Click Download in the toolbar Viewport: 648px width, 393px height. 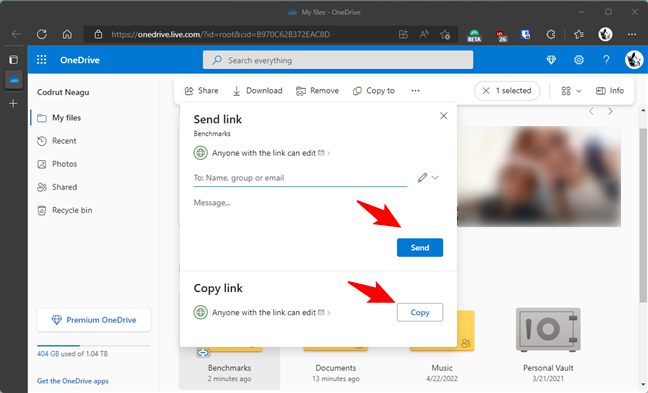pos(257,91)
